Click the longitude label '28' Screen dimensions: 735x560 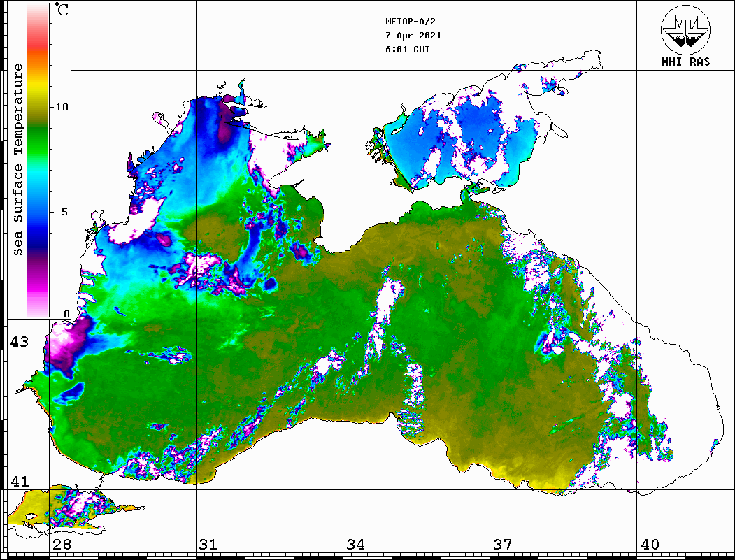point(62,544)
